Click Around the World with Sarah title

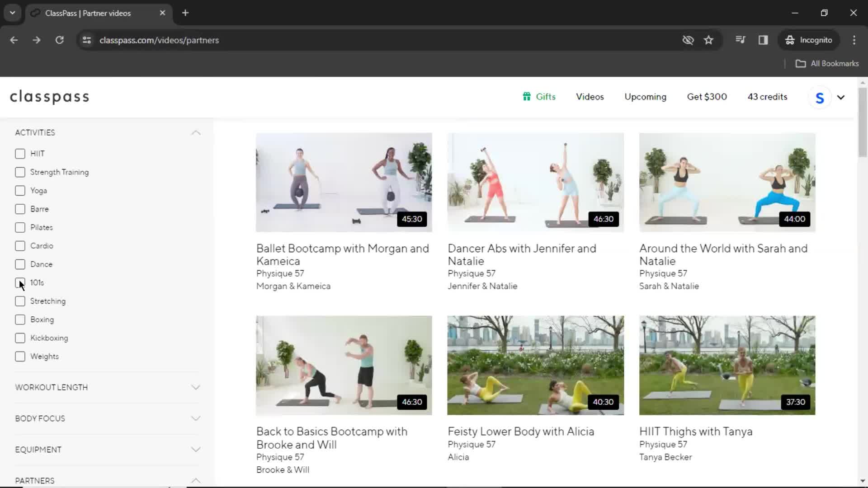(x=723, y=255)
